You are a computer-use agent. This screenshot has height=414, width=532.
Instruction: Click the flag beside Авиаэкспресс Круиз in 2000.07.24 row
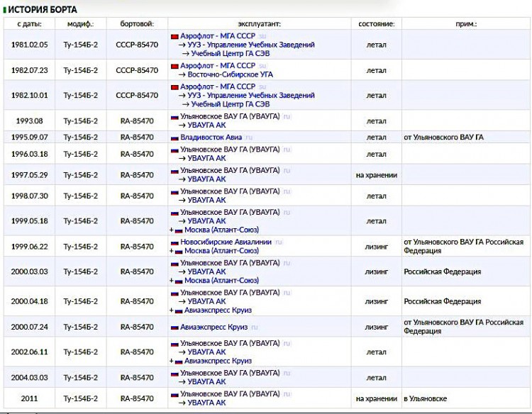click(x=174, y=328)
